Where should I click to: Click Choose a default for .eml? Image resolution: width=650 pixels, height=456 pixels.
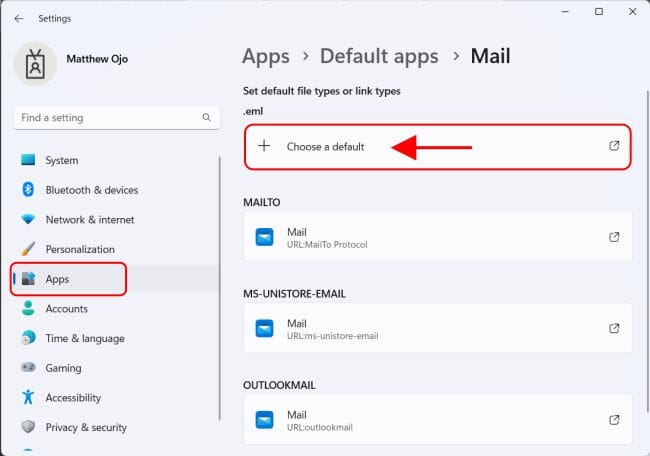pyautogui.click(x=438, y=146)
